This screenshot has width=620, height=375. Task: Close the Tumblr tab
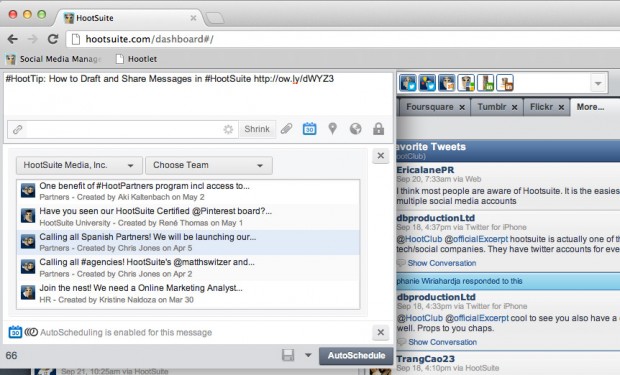tap(514, 107)
